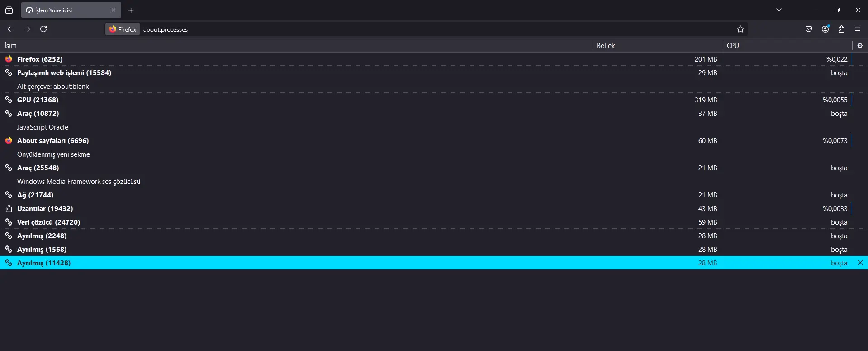868x351 pixels.
Task: Click the 319 MB memory value of GPU
Action: point(706,100)
